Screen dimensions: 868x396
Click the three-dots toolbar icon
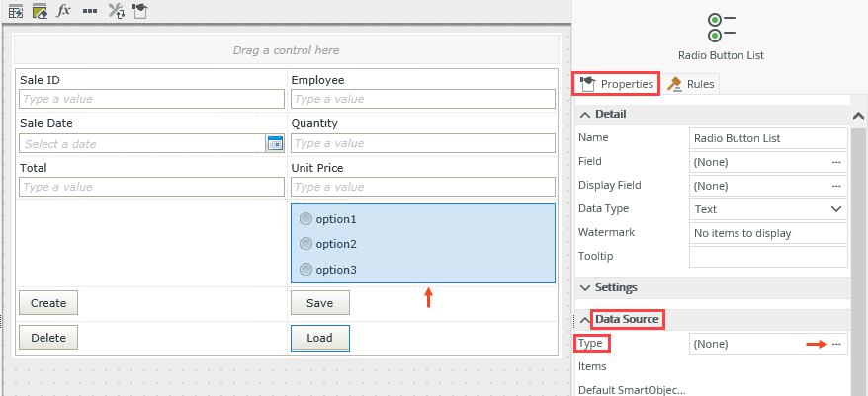89,11
